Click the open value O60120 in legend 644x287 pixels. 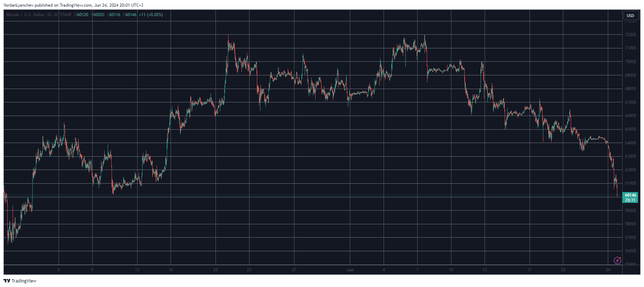[x=81, y=15]
